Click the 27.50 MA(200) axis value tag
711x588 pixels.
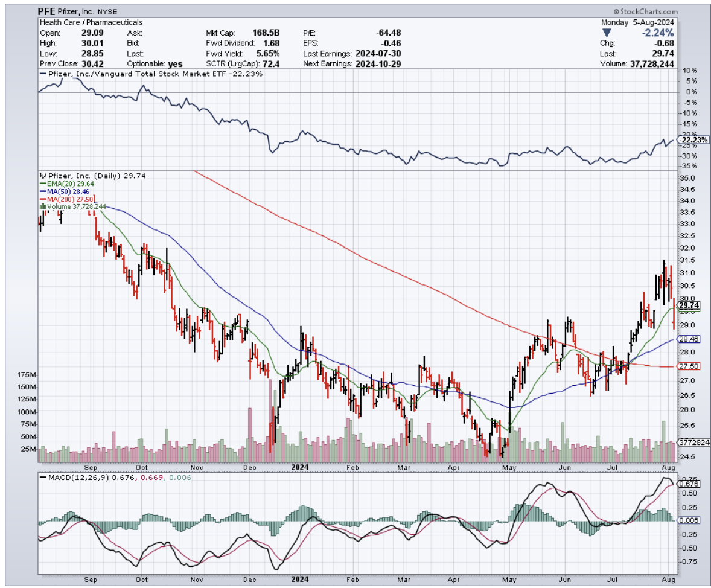point(689,366)
